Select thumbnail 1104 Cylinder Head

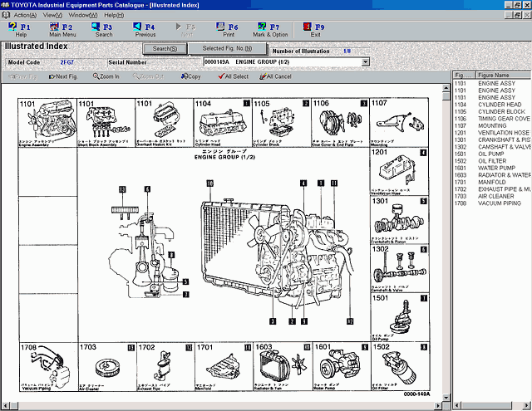coord(223,123)
